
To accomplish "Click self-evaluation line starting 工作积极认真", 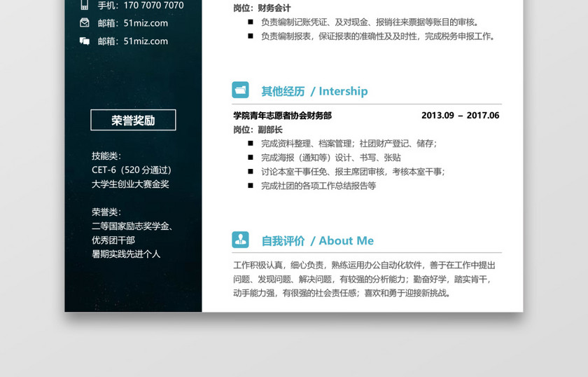I will pos(364,266).
